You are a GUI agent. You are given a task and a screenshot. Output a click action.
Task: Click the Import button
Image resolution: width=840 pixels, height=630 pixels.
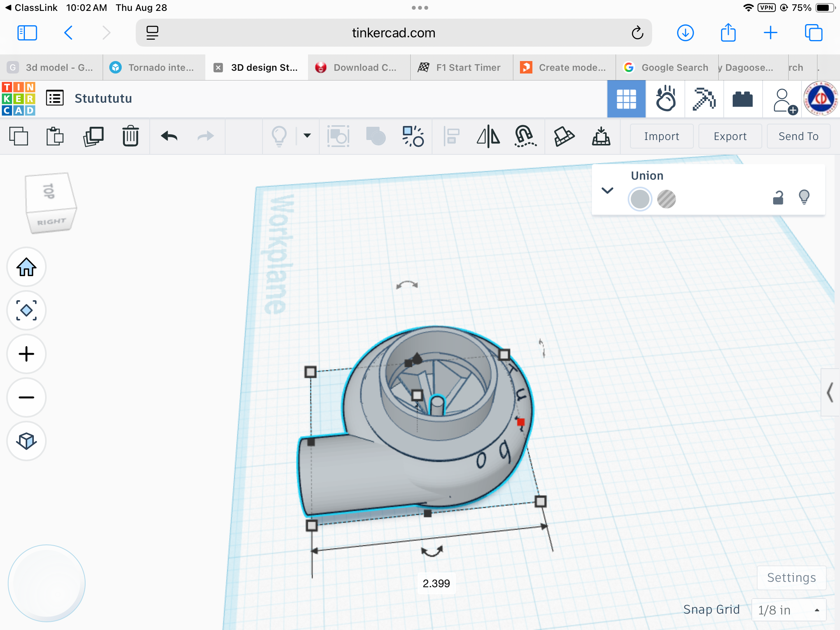(661, 136)
